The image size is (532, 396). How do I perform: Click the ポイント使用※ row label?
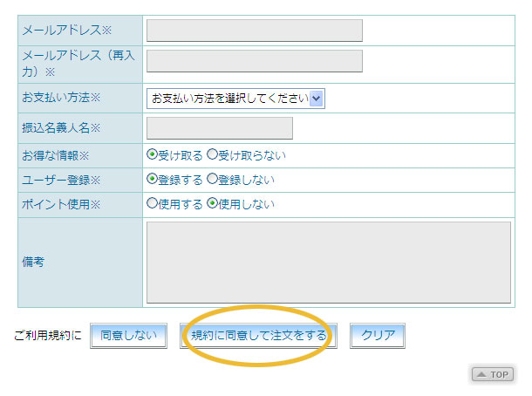click(x=61, y=204)
